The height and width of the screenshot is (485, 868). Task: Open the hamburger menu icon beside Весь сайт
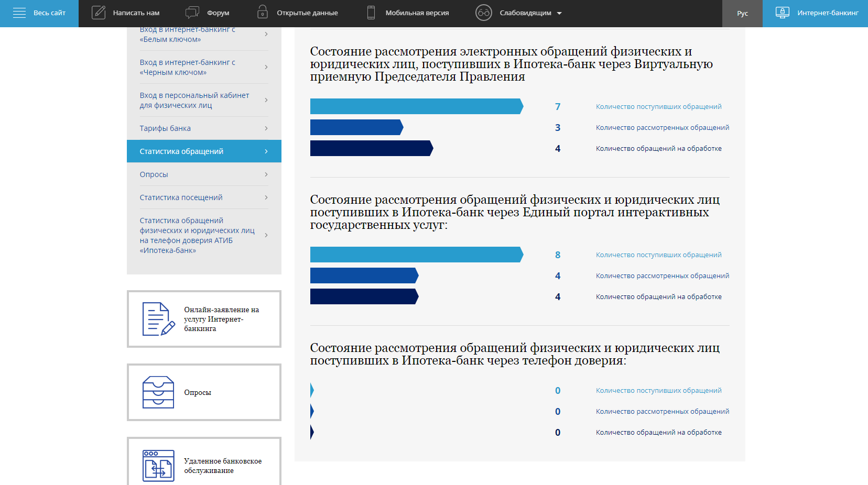(x=19, y=13)
